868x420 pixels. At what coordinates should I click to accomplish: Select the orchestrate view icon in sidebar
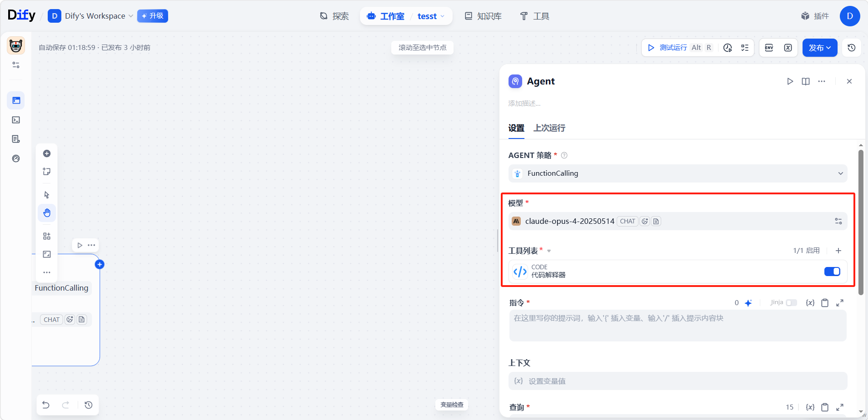(16, 100)
